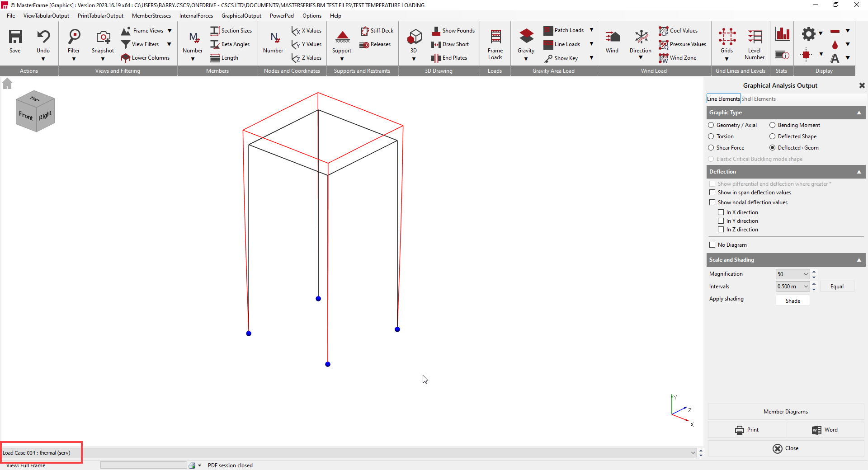Show Beta Angles on members

tap(230, 44)
